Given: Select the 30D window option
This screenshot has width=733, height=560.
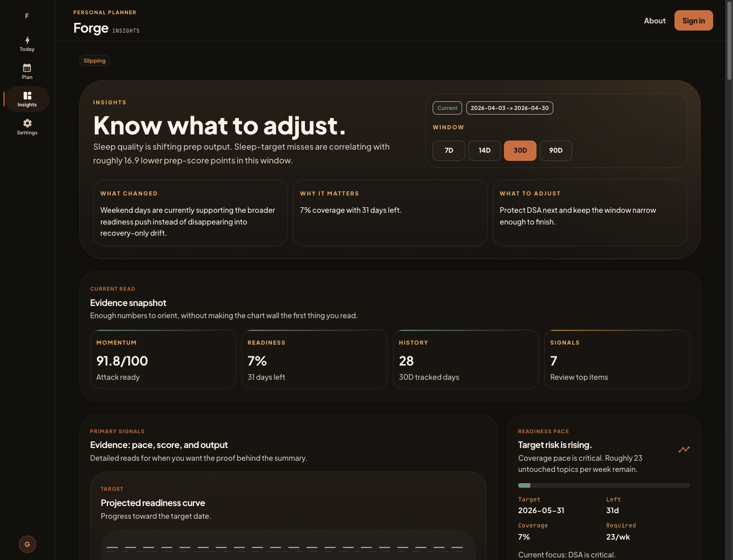Looking at the screenshot, I should pos(520,151).
